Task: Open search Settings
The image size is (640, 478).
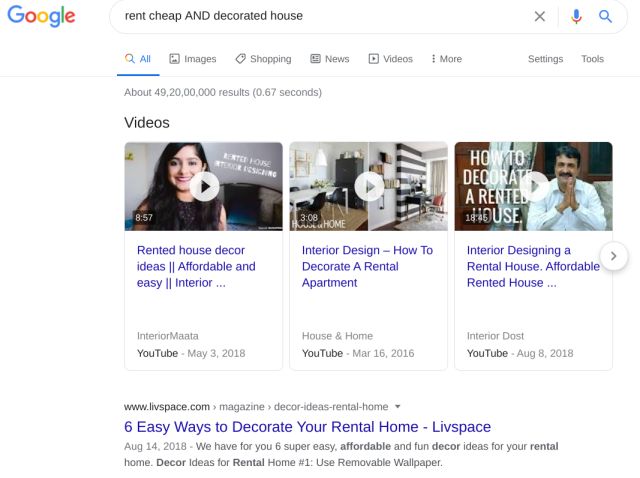Action: click(x=545, y=59)
